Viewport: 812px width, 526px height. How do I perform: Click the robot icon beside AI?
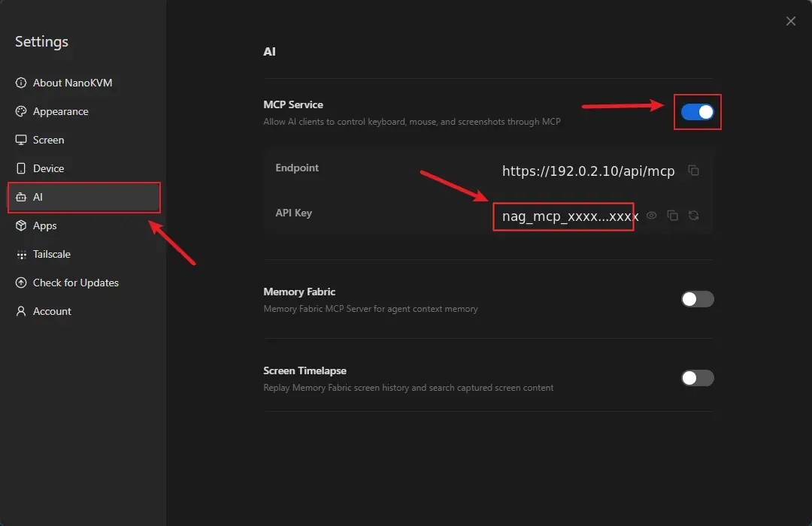[21, 197]
